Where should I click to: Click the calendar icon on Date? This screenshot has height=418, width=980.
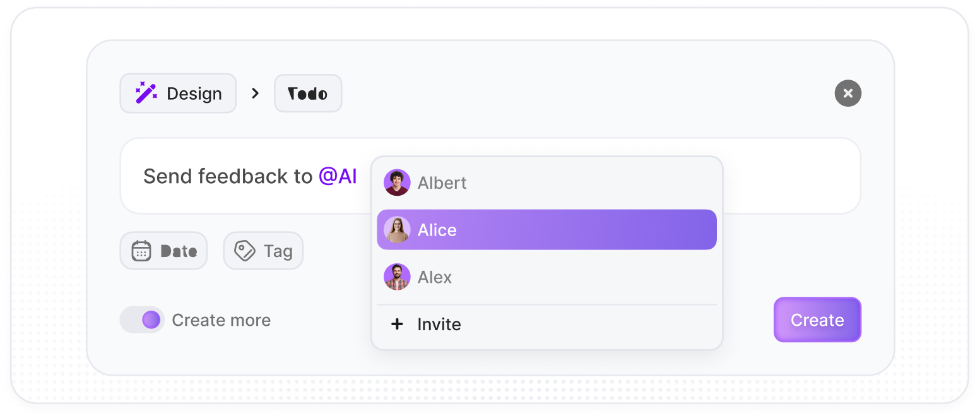pos(141,251)
